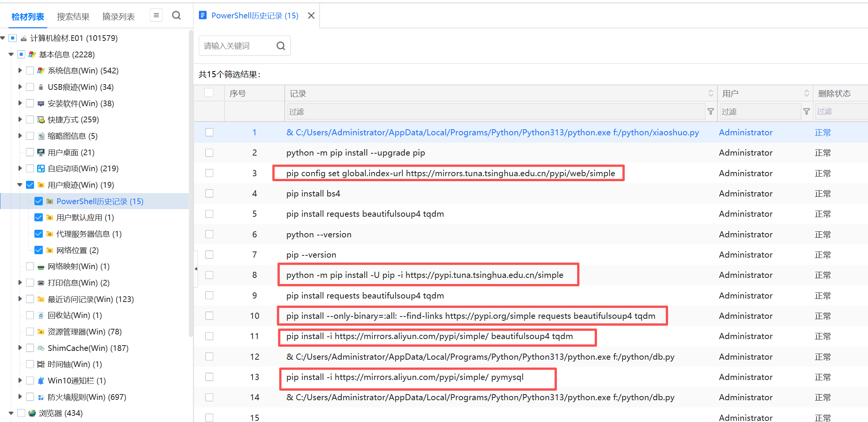Click the 用户桌面 desktop icon
868x422 pixels.
(41, 153)
